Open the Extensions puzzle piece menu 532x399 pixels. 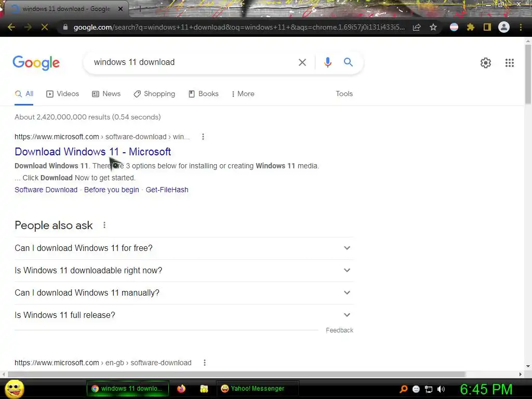[x=471, y=27]
